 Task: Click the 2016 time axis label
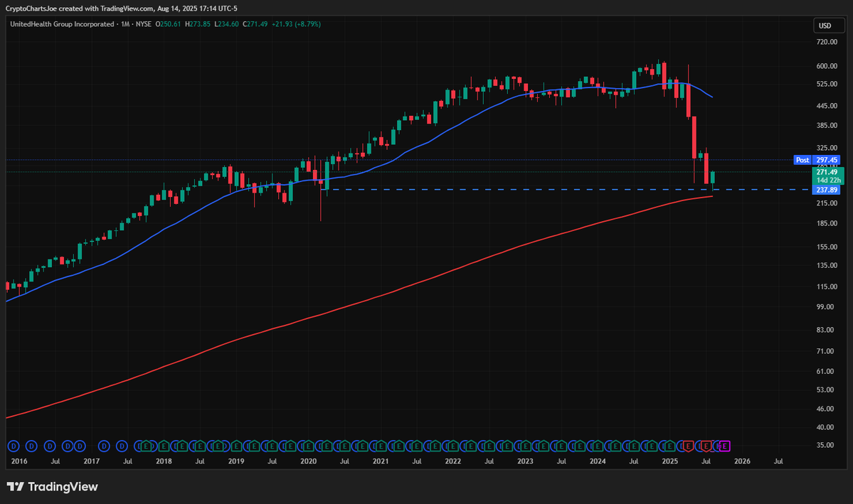tap(19, 461)
